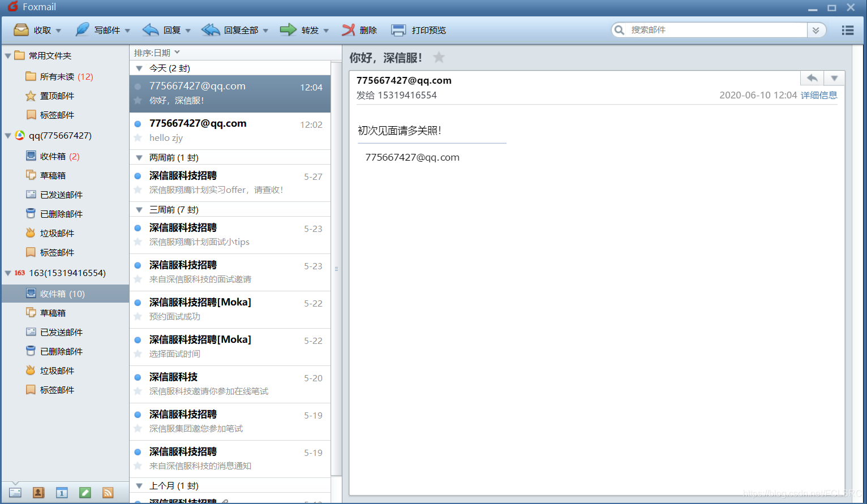Star the 深信服翔鹰计划实习offer mail

click(138, 190)
